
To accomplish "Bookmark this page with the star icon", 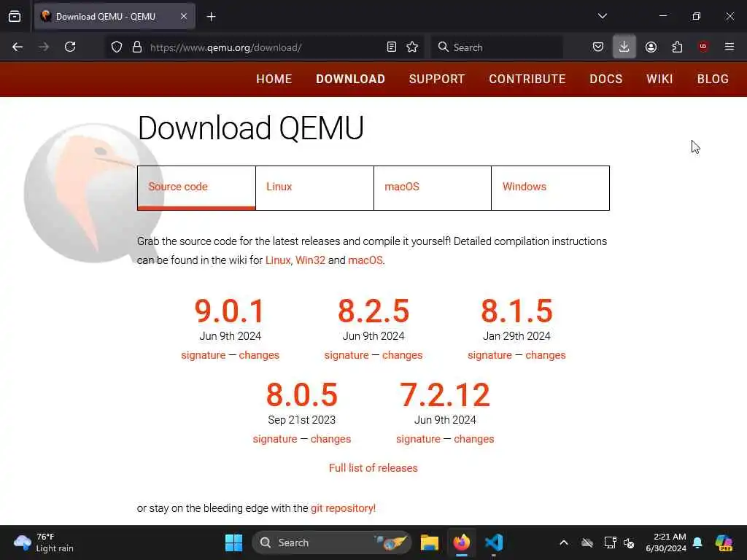I will (x=413, y=47).
